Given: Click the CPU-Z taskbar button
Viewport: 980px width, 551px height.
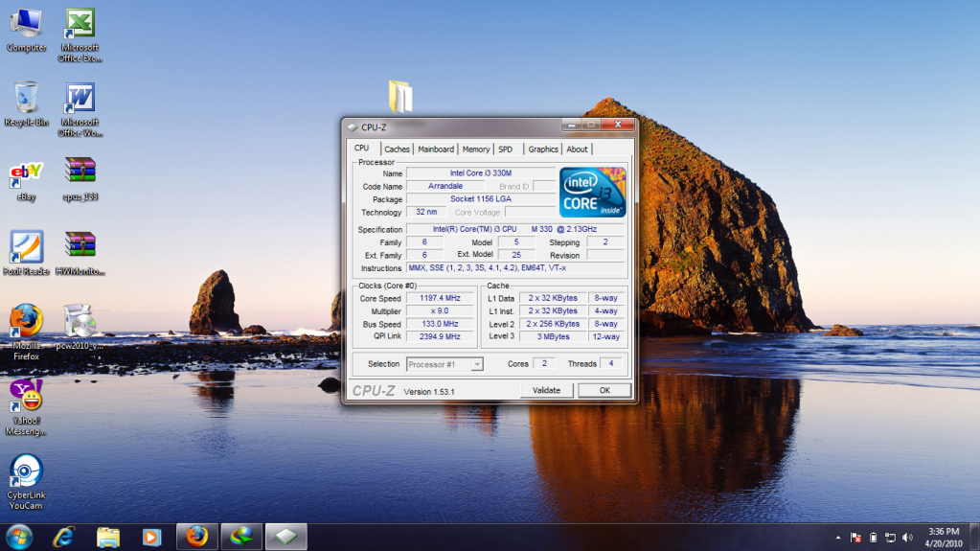Looking at the screenshot, I should [x=286, y=538].
